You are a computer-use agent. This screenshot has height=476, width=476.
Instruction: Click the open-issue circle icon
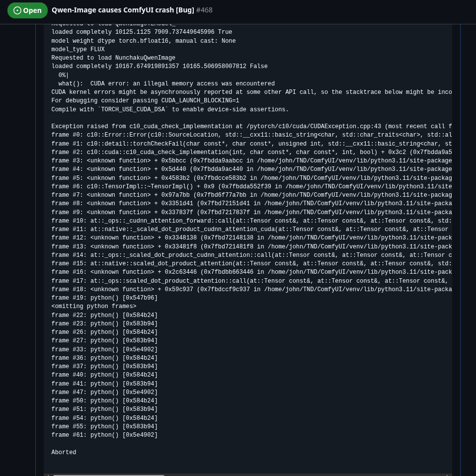17,10
